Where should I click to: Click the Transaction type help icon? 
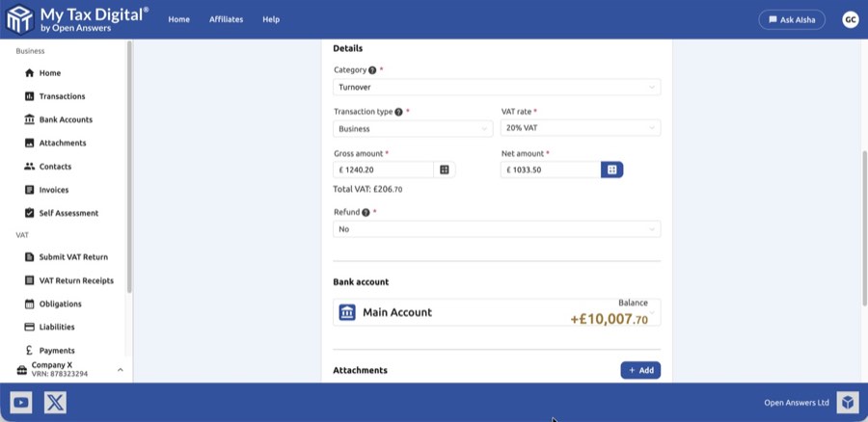pyautogui.click(x=398, y=112)
